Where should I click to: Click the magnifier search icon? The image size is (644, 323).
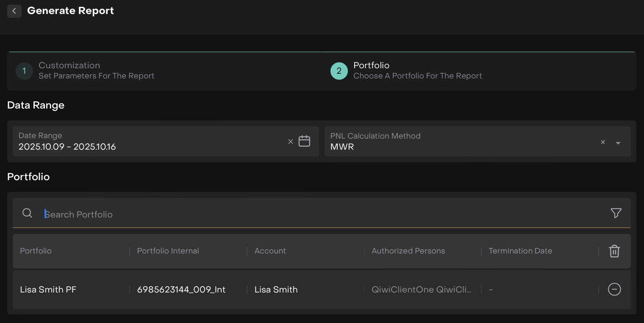(28, 213)
